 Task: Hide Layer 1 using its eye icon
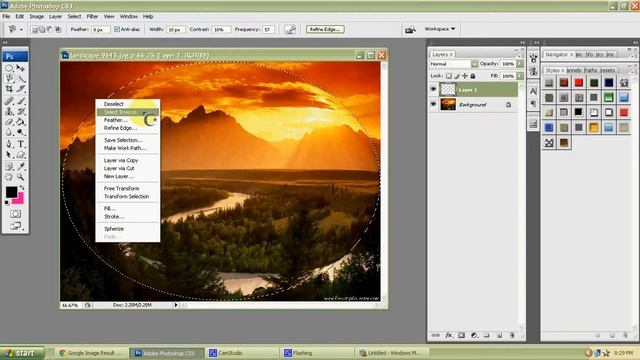[433, 89]
